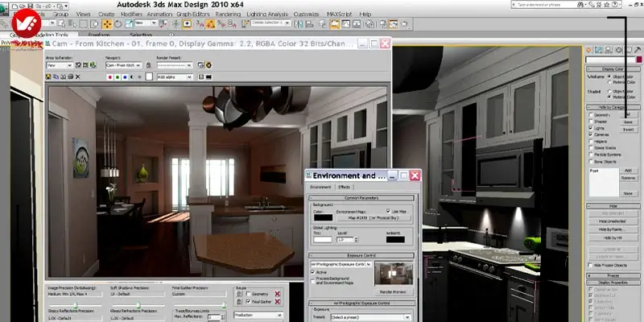The width and height of the screenshot is (644, 322).
Task: Open the Graph Editors menu
Action: [193, 14]
